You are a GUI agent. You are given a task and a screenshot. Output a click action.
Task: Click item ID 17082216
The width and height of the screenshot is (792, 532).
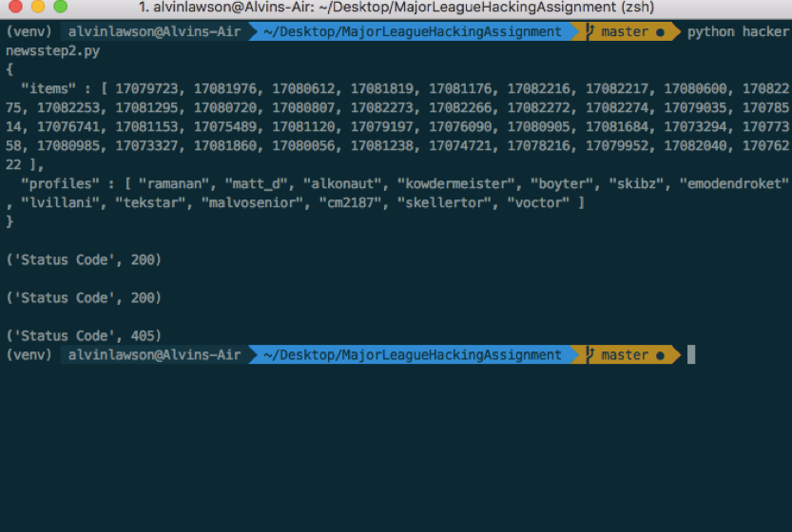(538, 89)
